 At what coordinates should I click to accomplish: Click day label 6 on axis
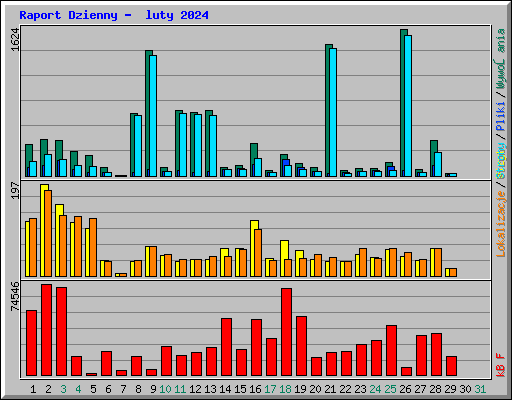[x=108, y=389]
